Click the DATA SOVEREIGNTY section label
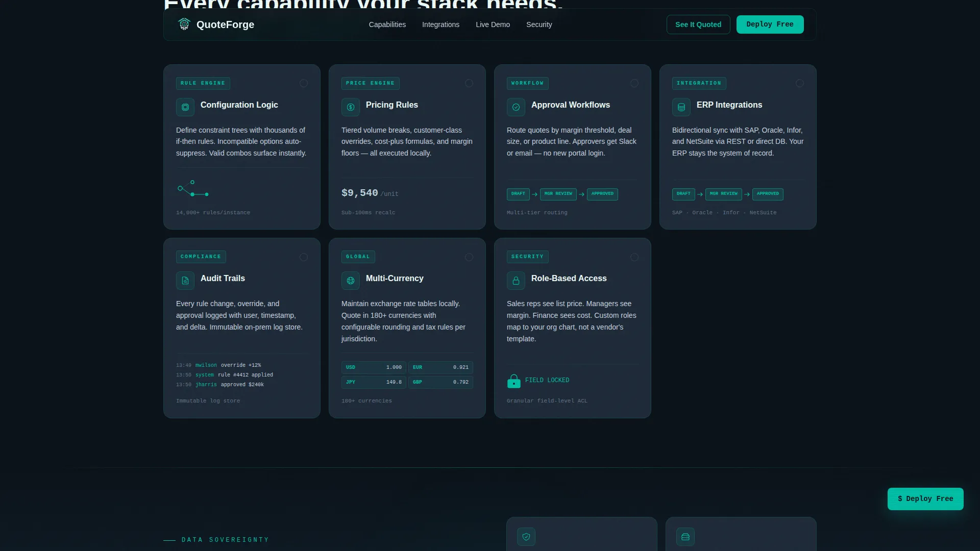Image resolution: width=980 pixels, height=551 pixels. [x=225, y=540]
